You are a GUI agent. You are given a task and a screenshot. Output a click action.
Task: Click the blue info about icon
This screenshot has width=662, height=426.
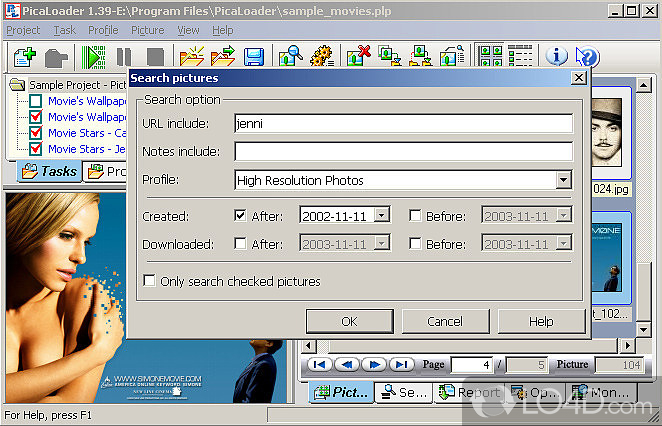[x=556, y=56]
